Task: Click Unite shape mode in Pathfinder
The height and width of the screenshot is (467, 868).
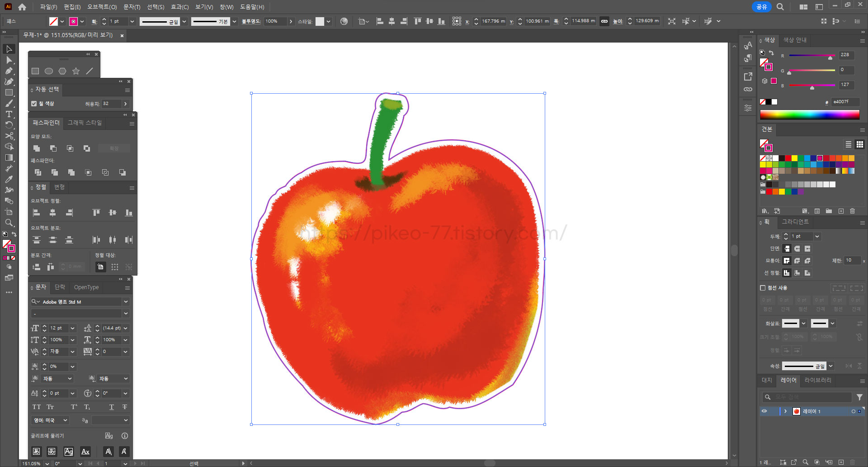Action: [x=37, y=148]
